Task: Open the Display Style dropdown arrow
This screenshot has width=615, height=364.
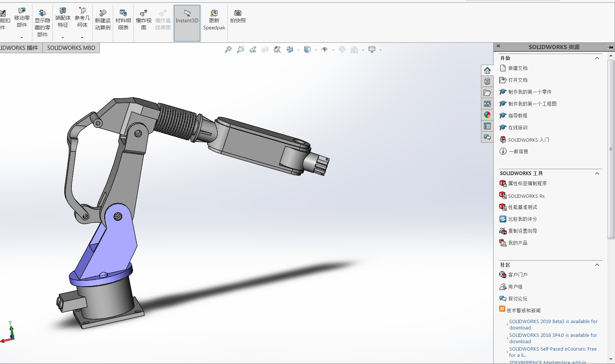Action: 316,50
